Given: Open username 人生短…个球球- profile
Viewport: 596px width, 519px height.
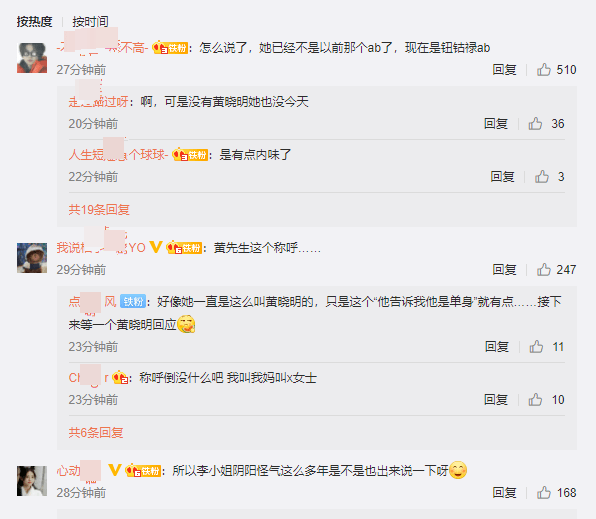Looking at the screenshot, I should [x=118, y=154].
